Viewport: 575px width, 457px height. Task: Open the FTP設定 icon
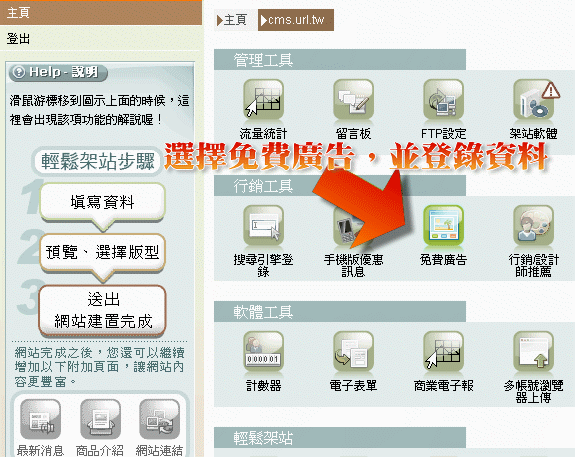(443, 99)
